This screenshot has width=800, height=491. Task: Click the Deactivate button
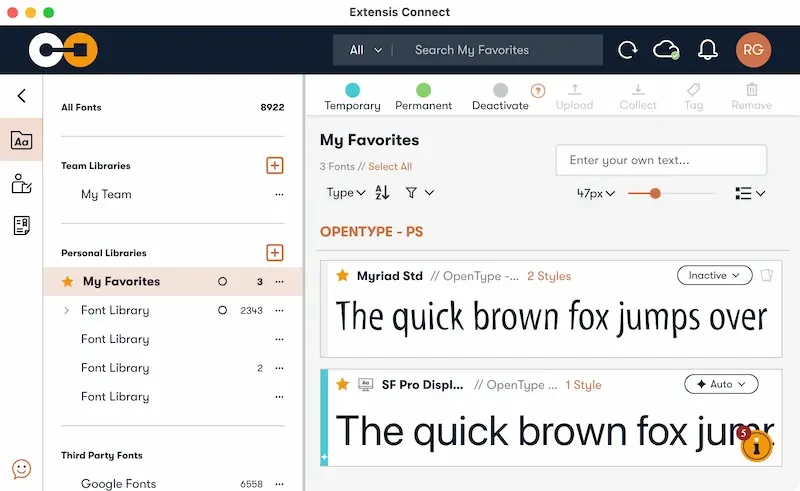[x=500, y=96]
